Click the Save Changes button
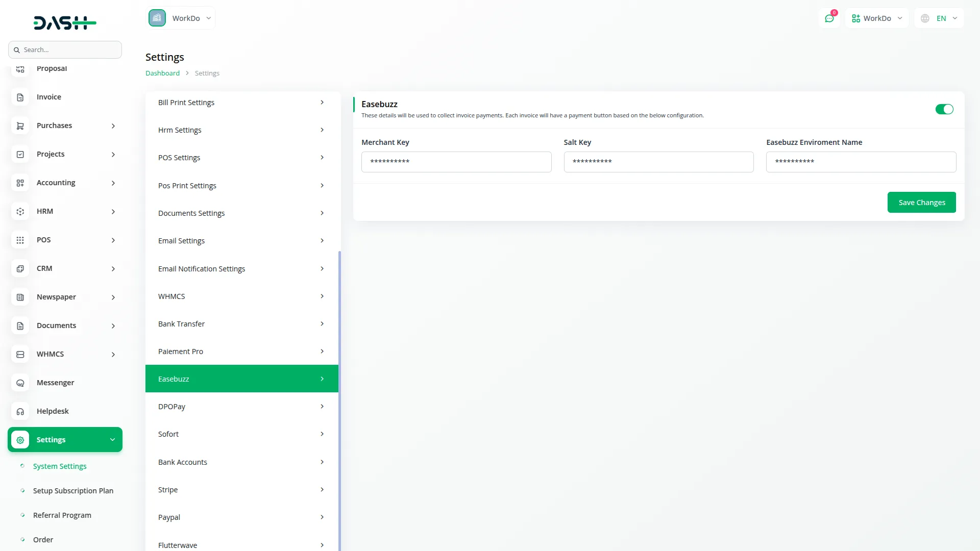This screenshot has width=980, height=551. pos(921,203)
